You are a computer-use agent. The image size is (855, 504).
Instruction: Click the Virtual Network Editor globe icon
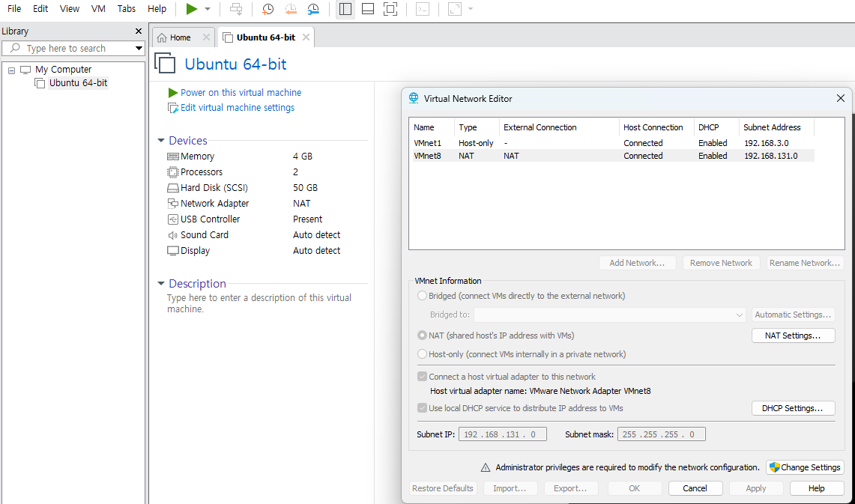tap(414, 98)
